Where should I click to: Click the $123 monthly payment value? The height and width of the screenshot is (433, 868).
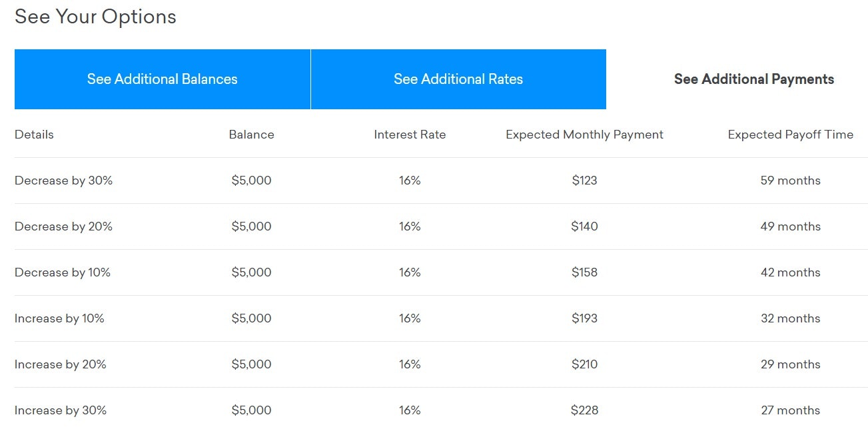click(584, 181)
